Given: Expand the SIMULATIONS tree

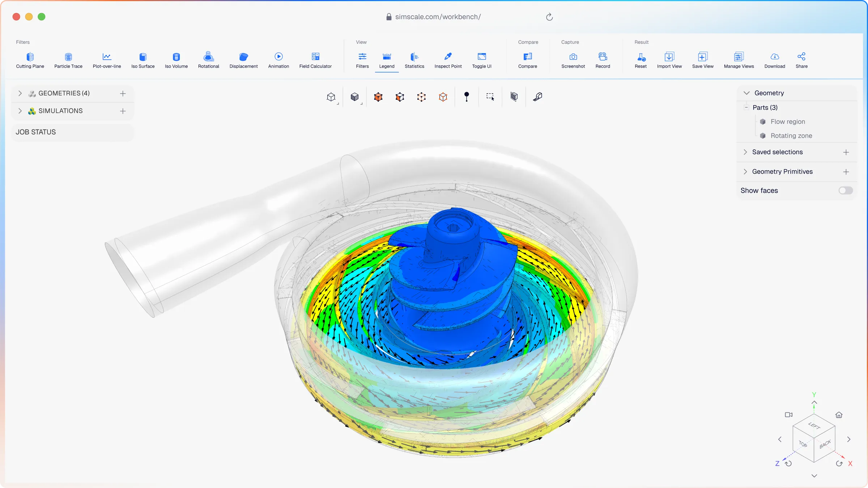Looking at the screenshot, I should [20, 111].
